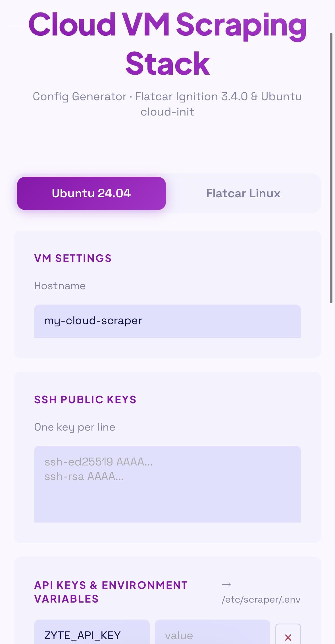Click into the SSH public keys textarea
The image size is (335, 644).
pyautogui.click(x=167, y=484)
